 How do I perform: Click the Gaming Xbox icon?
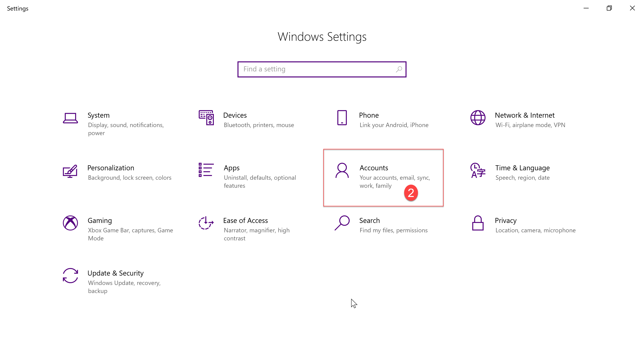coord(70,223)
